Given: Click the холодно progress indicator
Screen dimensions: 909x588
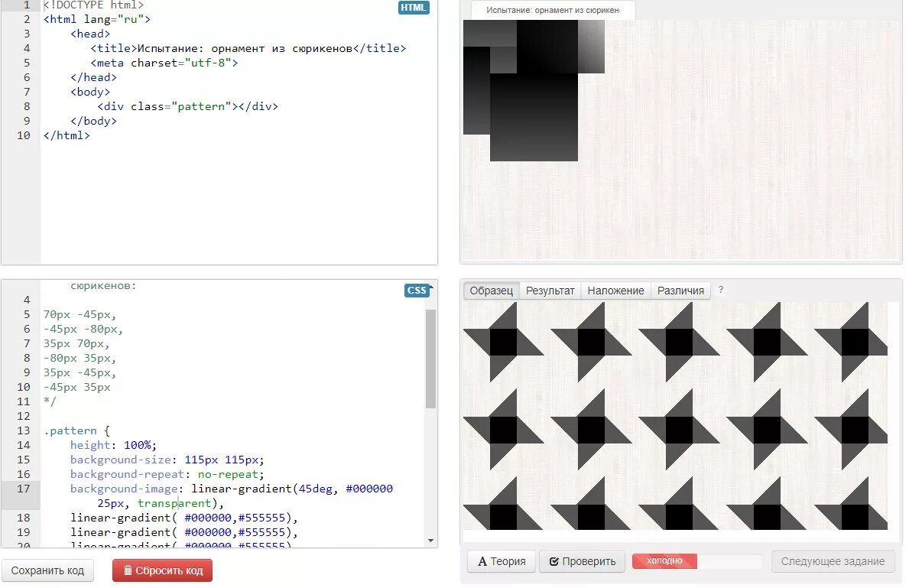Looking at the screenshot, I should coord(664,560).
